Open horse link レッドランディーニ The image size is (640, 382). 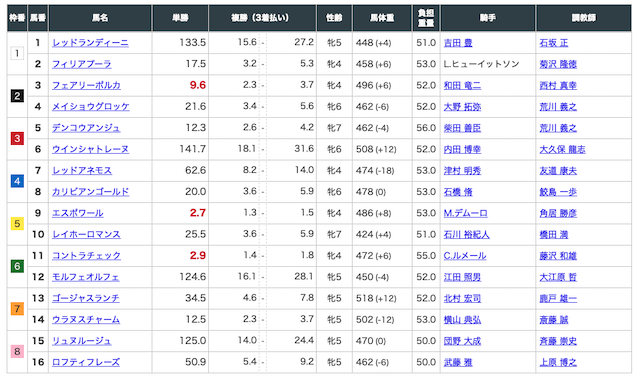click(90, 43)
